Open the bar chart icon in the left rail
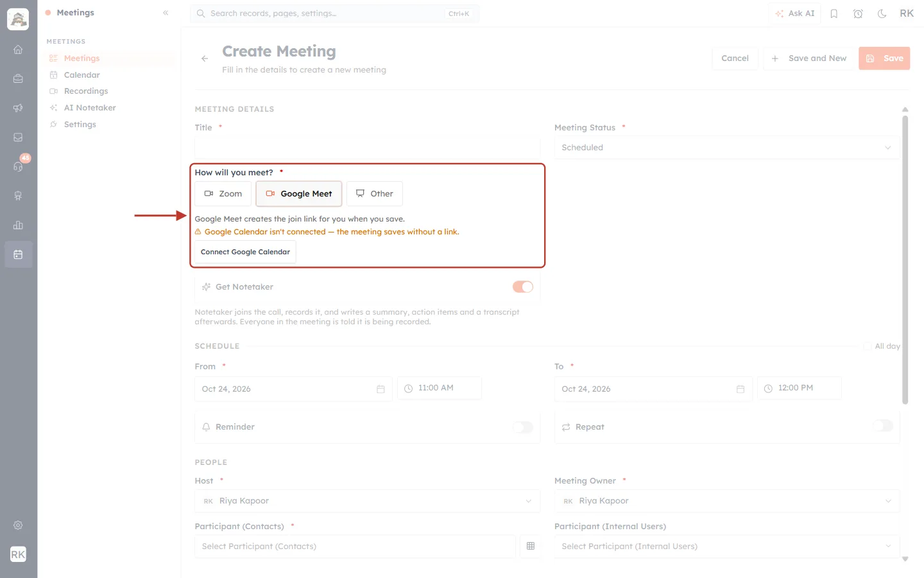 [18, 225]
